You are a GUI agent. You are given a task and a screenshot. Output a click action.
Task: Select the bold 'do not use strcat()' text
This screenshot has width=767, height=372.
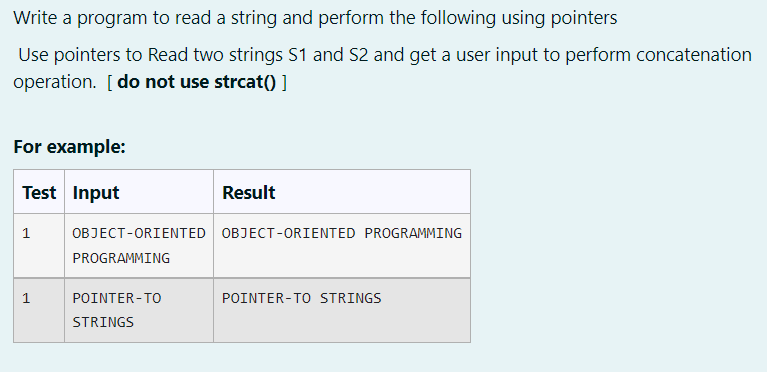197,82
